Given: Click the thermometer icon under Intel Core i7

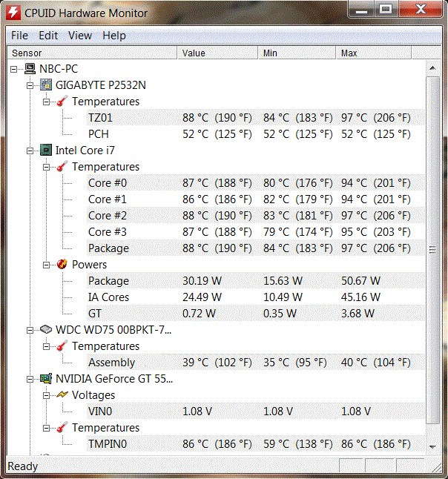Looking at the screenshot, I should [62, 167].
